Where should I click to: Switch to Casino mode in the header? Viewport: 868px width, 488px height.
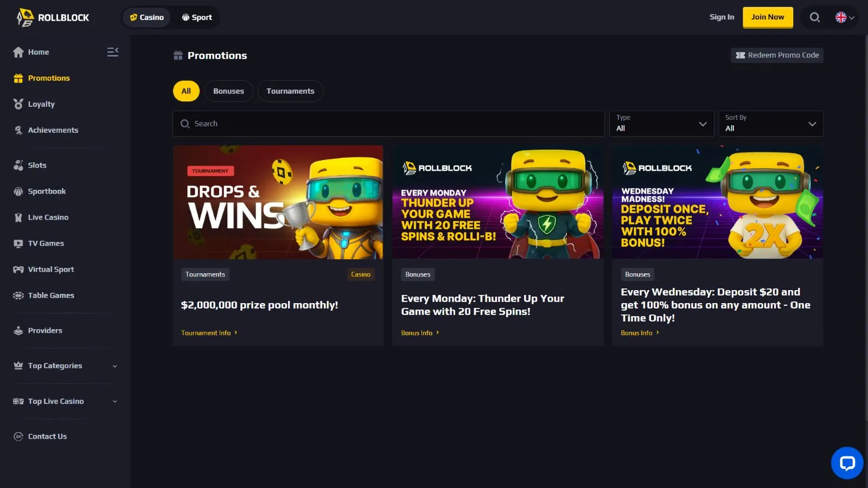tap(146, 17)
